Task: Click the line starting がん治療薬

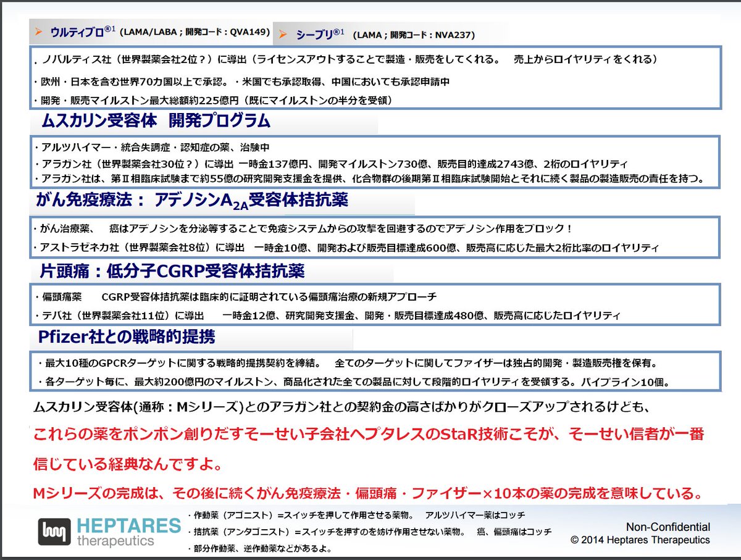Action: click(303, 228)
